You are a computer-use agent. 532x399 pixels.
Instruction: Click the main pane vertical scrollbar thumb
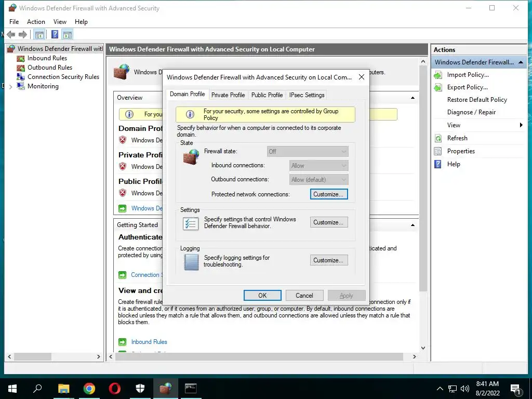point(423,179)
